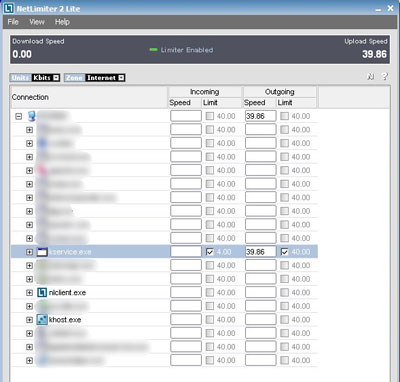Open the File menu
400x382 pixels.
click(x=13, y=22)
